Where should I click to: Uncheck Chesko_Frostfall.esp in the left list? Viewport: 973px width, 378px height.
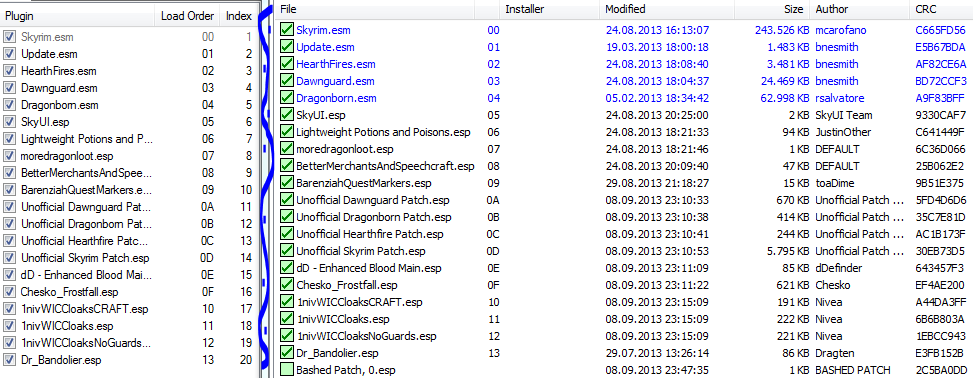(9, 292)
